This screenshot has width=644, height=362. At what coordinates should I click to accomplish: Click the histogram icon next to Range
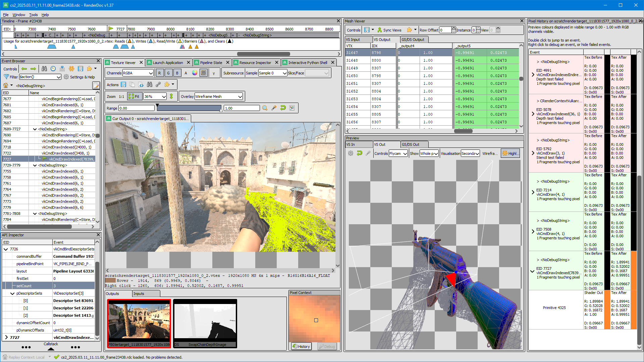point(292,108)
